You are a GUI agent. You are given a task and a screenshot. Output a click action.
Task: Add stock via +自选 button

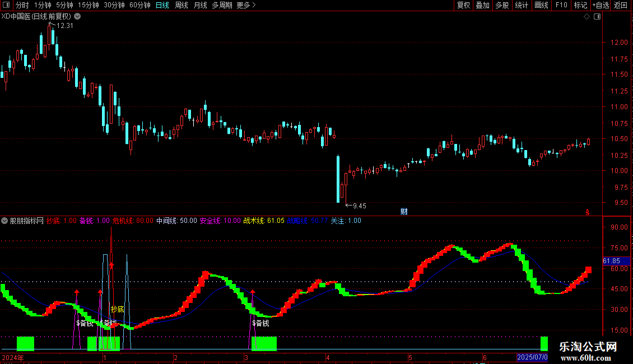pyautogui.click(x=601, y=5)
